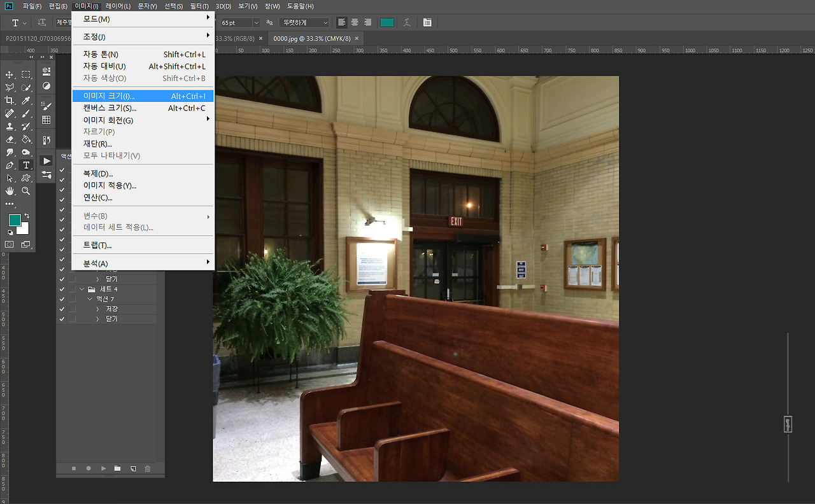Select the Sponge tool
Screen dimensions: 815x504
26,153
